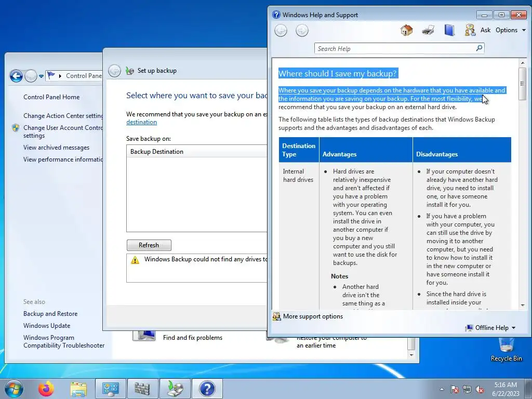The height and width of the screenshot is (399, 532).
Task: Go back in Windows Help and Support
Action: (281, 31)
